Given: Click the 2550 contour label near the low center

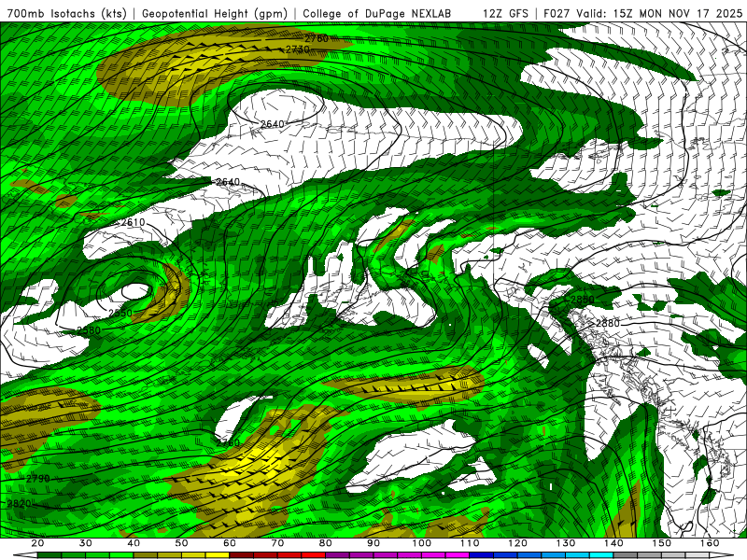Looking at the screenshot, I should tap(120, 314).
